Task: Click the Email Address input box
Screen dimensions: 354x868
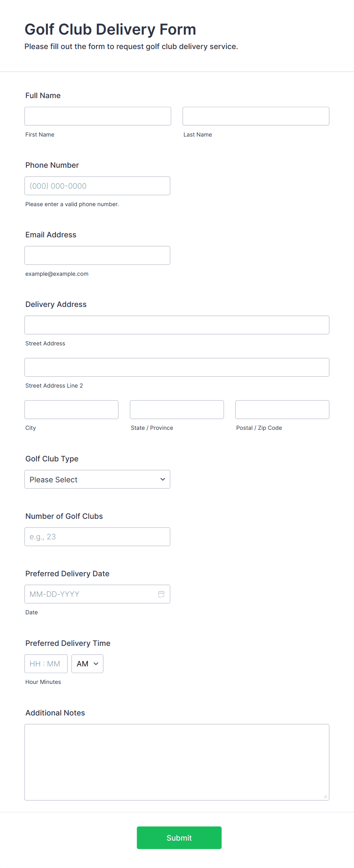Action: (x=97, y=255)
